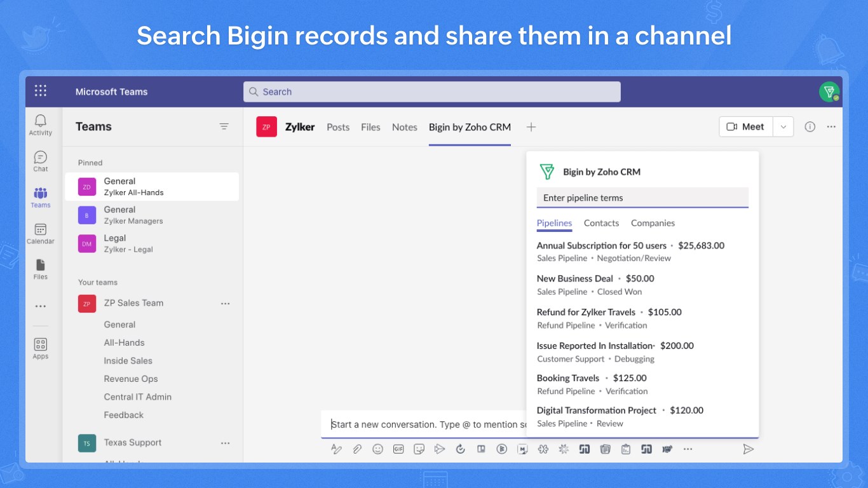Add a new tab with plus icon
Image resolution: width=868 pixels, height=488 pixels.
(531, 127)
